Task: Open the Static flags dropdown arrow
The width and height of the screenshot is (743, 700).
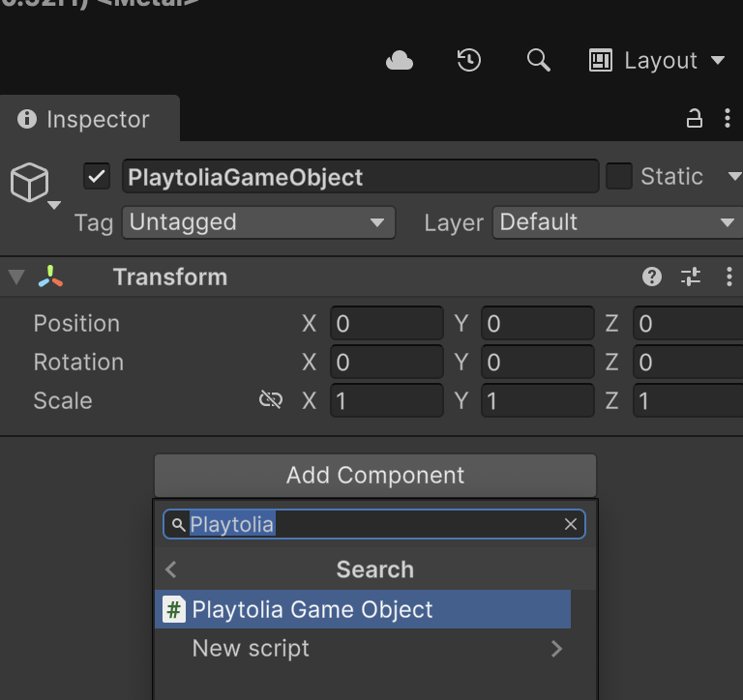Action: tap(734, 177)
